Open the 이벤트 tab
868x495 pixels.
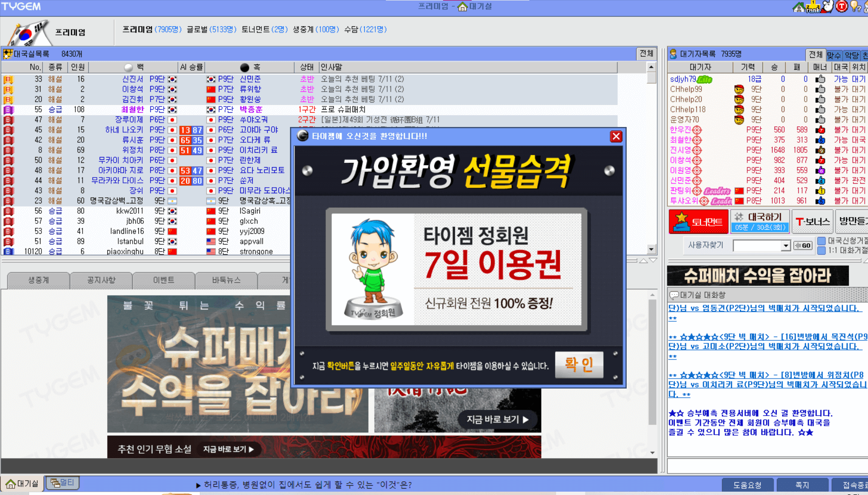click(x=164, y=280)
